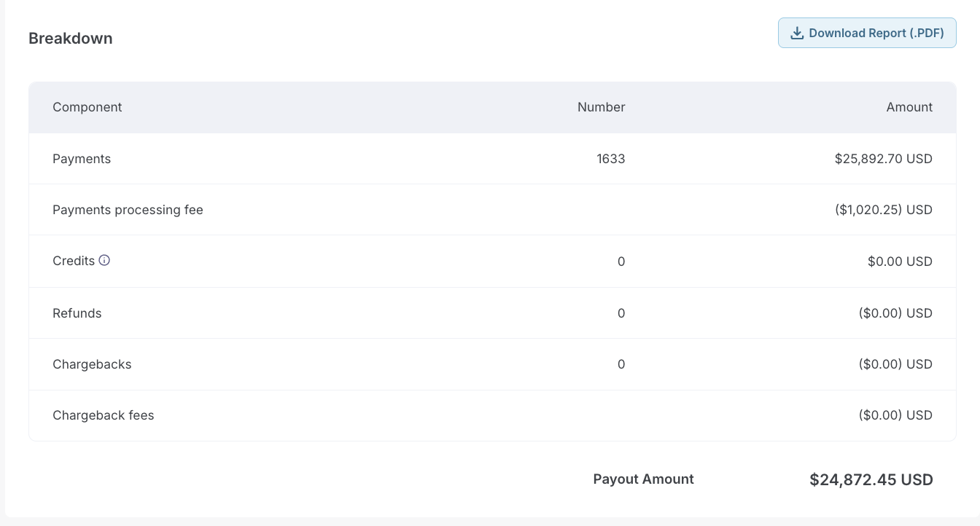
Task: Click the Payout Amount label
Action: point(643,479)
